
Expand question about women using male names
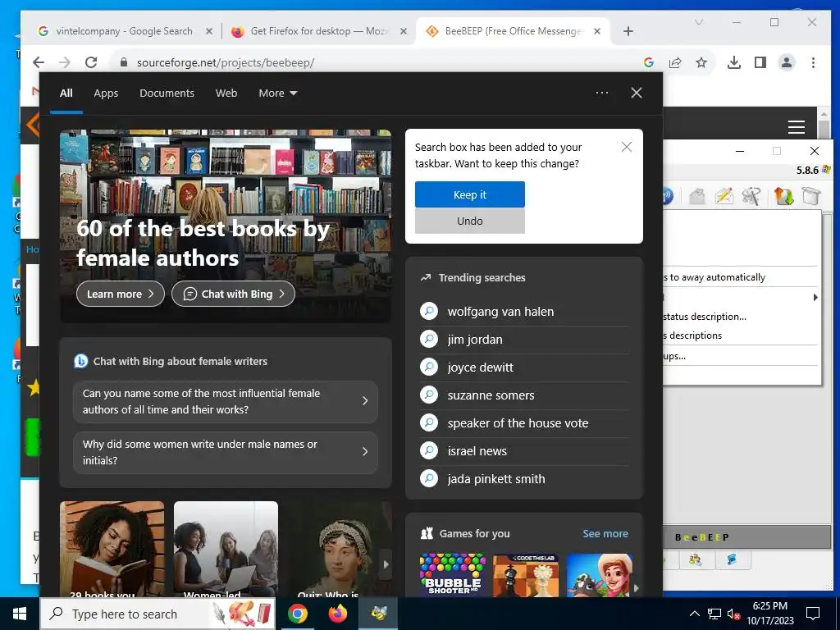coord(226,452)
